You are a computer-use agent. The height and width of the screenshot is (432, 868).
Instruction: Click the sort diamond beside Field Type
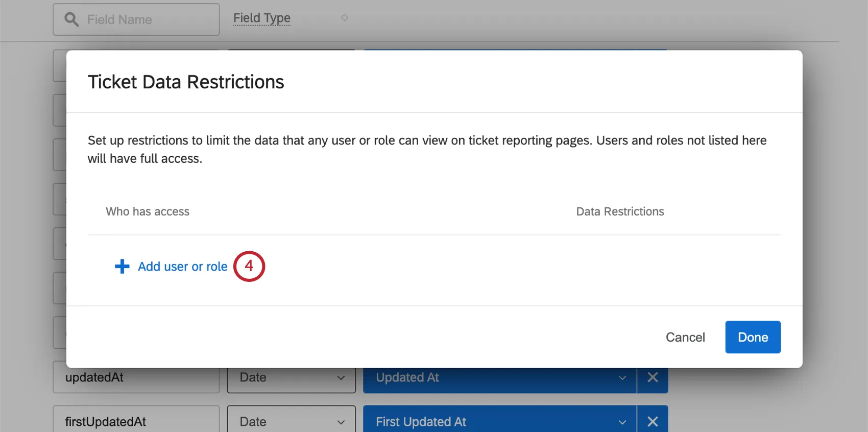[345, 18]
